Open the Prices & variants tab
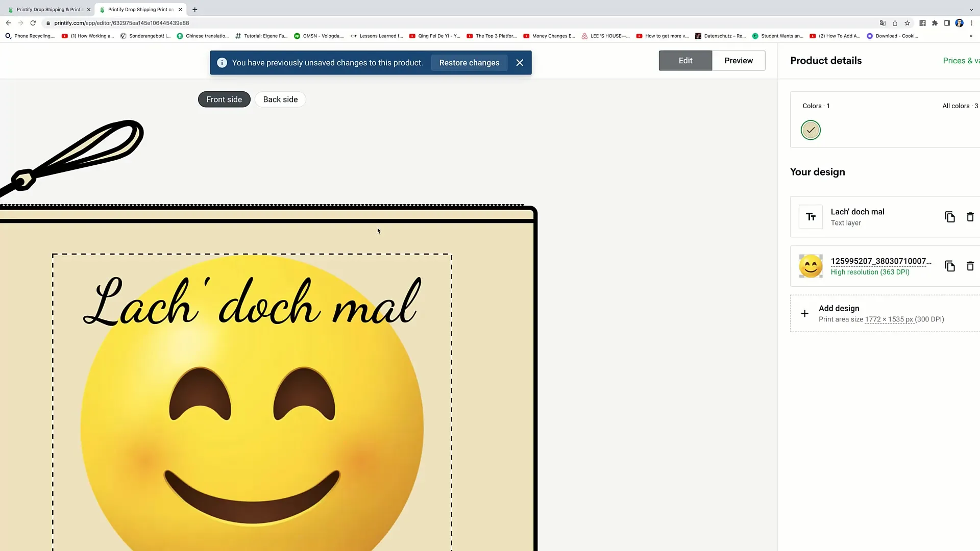The image size is (980, 551). point(961,61)
